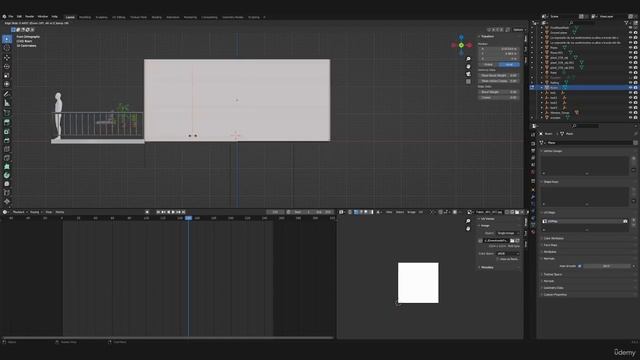Image resolution: width=640 pixels, height=360 pixels.
Task: Click the timeline horizontal scrollbar
Action: [168, 338]
